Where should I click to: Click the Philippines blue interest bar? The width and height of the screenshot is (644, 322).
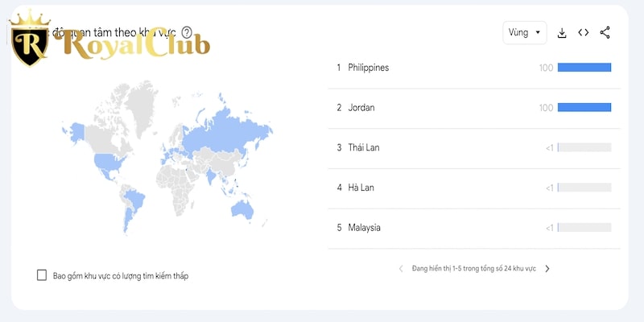click(584, 68)
